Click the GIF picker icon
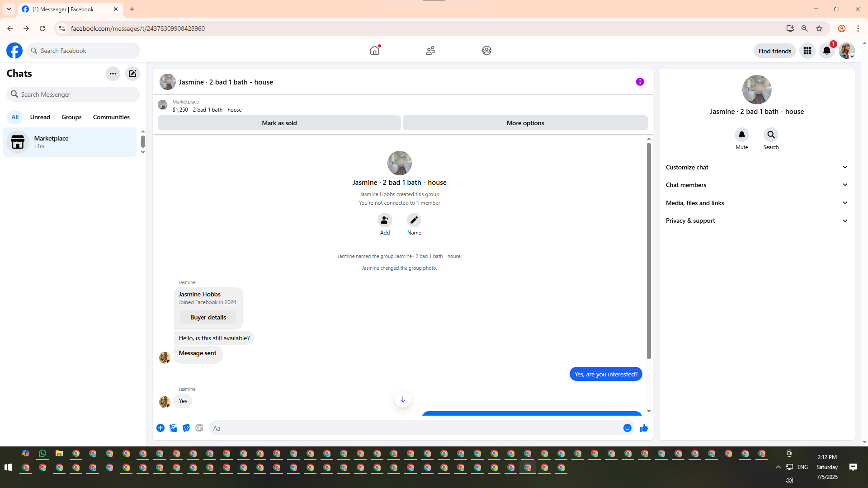 pos(199,428)
